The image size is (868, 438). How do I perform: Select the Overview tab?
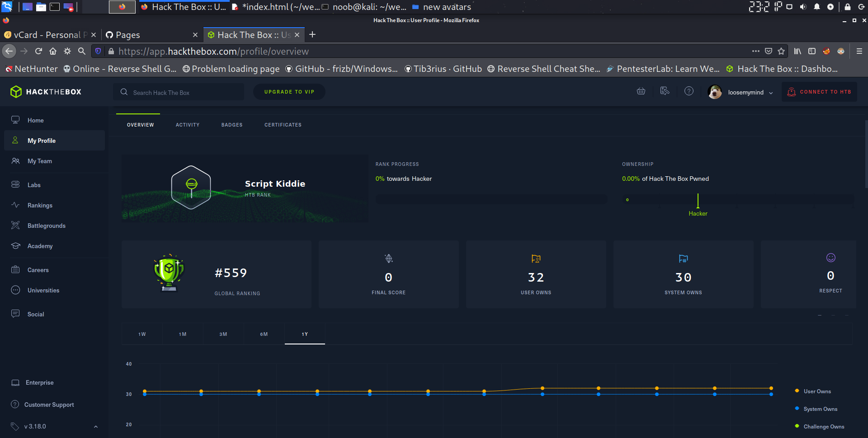point(140,125)
